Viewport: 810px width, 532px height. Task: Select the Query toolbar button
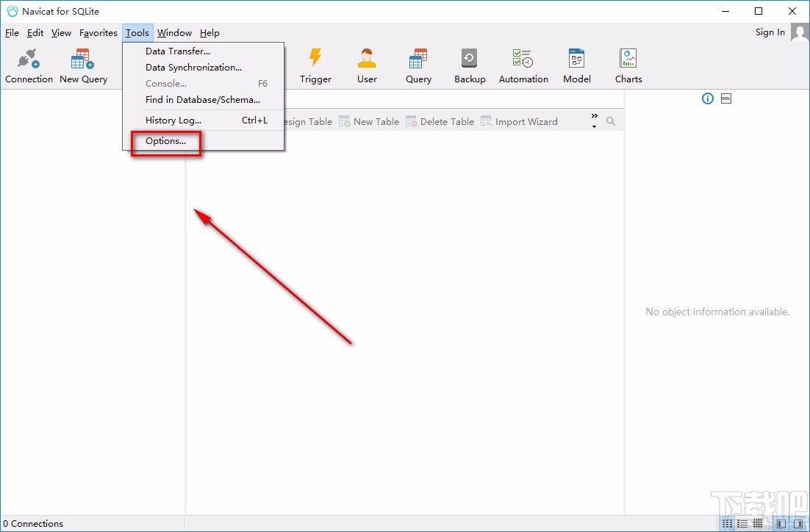[418, 65]
